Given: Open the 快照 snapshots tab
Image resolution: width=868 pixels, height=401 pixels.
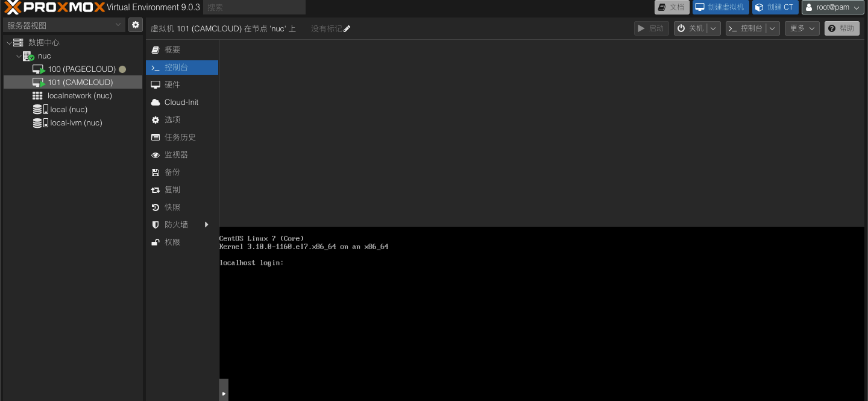Looking at the screenshot, I should [x=182, y=207].
